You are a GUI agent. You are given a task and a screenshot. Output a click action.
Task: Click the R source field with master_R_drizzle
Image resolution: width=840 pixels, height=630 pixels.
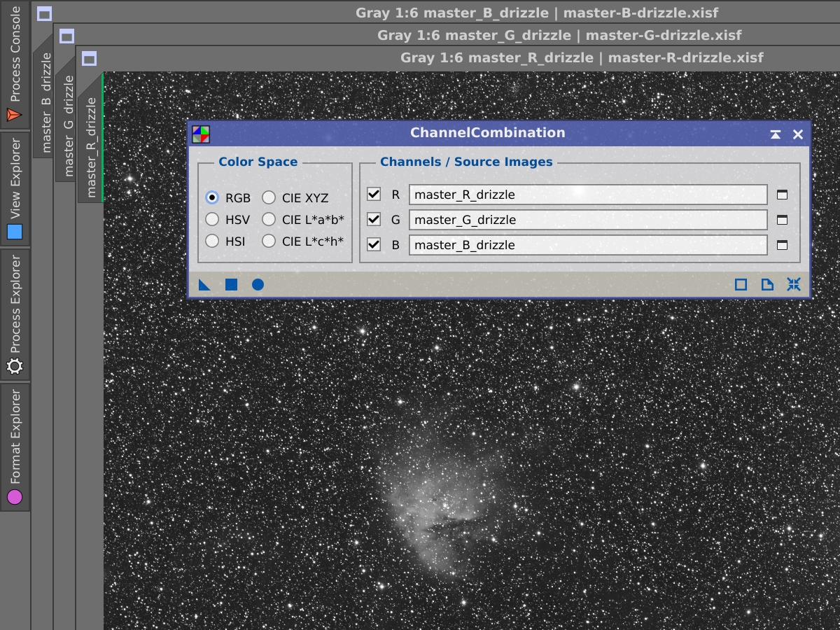pyautogui.click(x=588, y=195)
